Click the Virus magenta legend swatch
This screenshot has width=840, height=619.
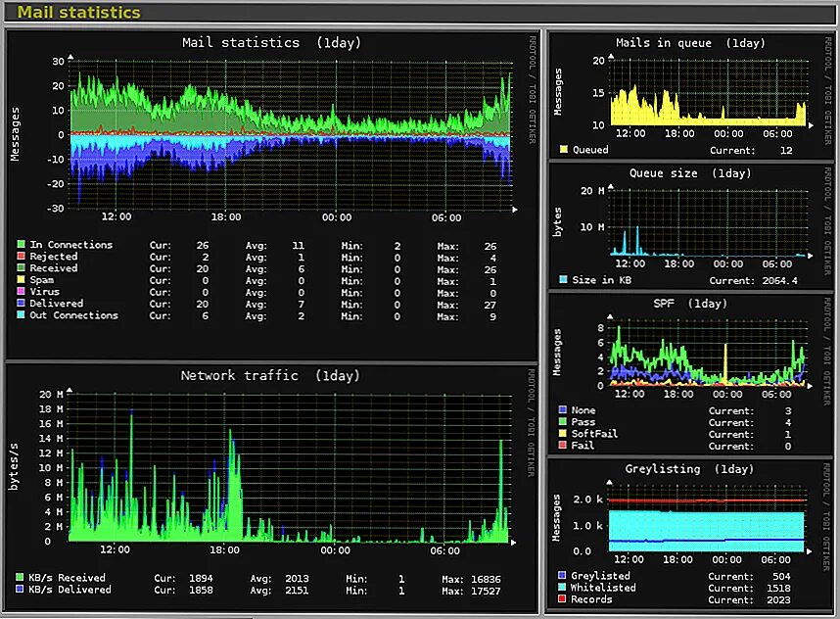[x=21, y=292]
